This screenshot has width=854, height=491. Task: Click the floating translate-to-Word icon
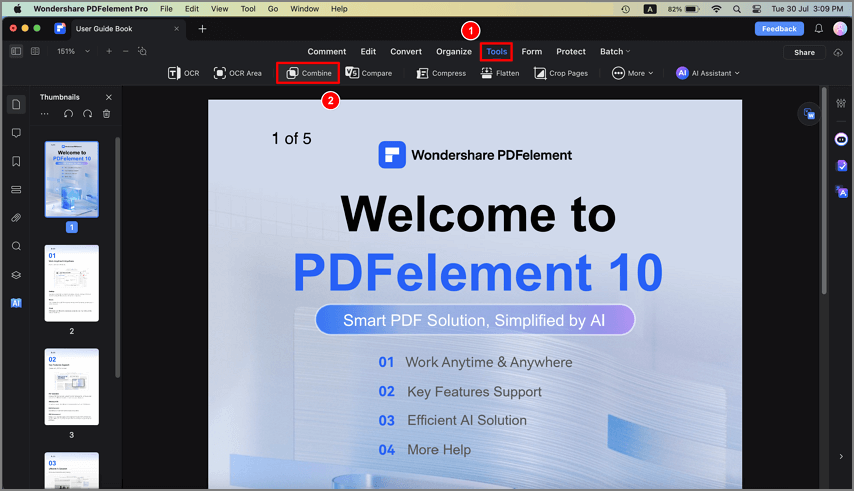tap(809, 114)
